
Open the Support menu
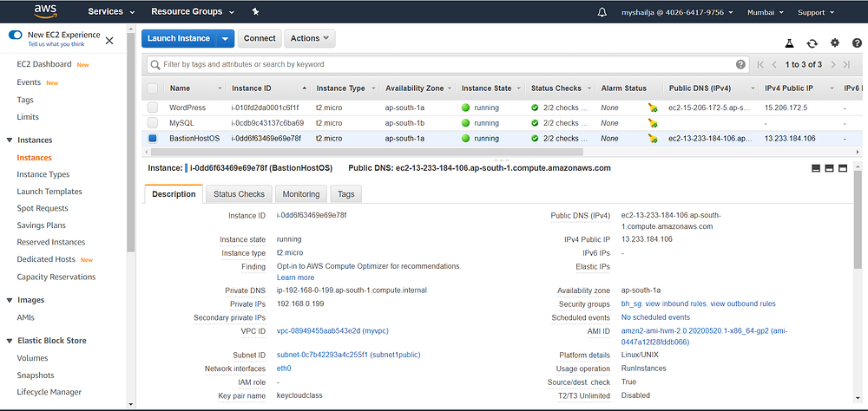816,12
